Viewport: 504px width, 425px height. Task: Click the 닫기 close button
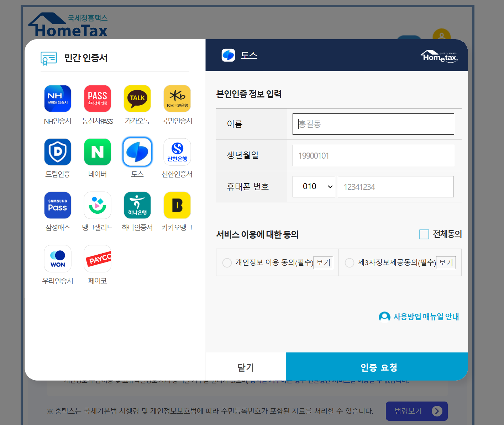[x=246, y=367]
